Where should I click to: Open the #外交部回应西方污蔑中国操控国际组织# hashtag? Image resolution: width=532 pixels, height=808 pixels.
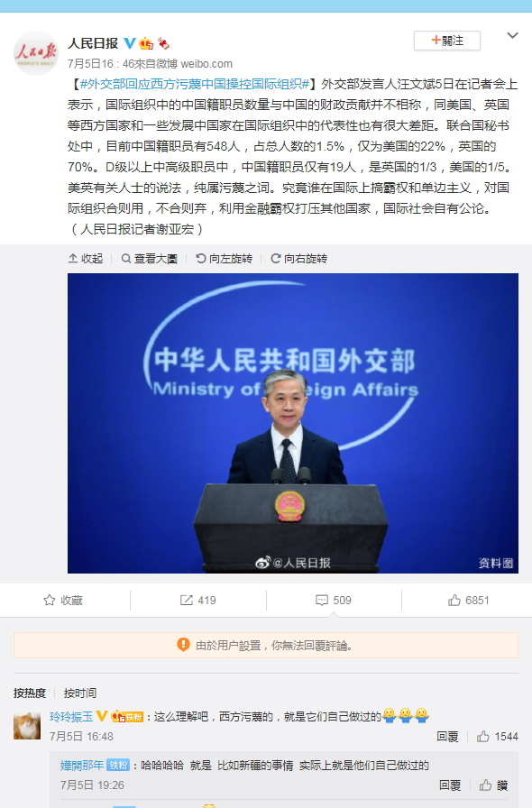pyautogui.click(x=195, y=84)
